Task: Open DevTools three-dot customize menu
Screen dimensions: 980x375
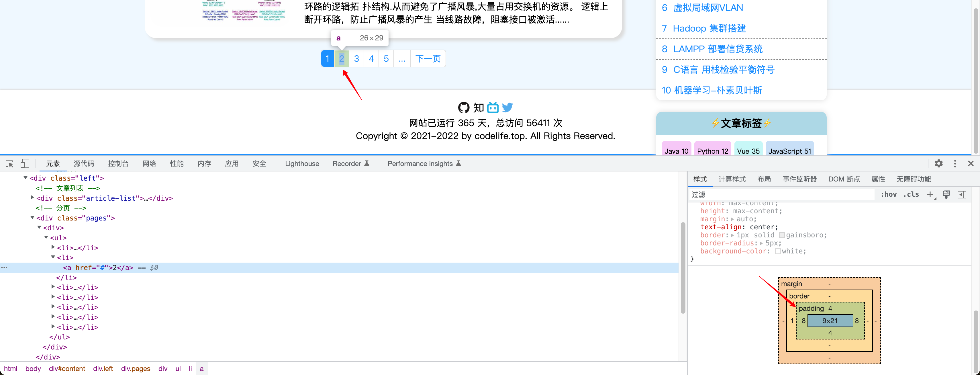Action: point(955,164)
